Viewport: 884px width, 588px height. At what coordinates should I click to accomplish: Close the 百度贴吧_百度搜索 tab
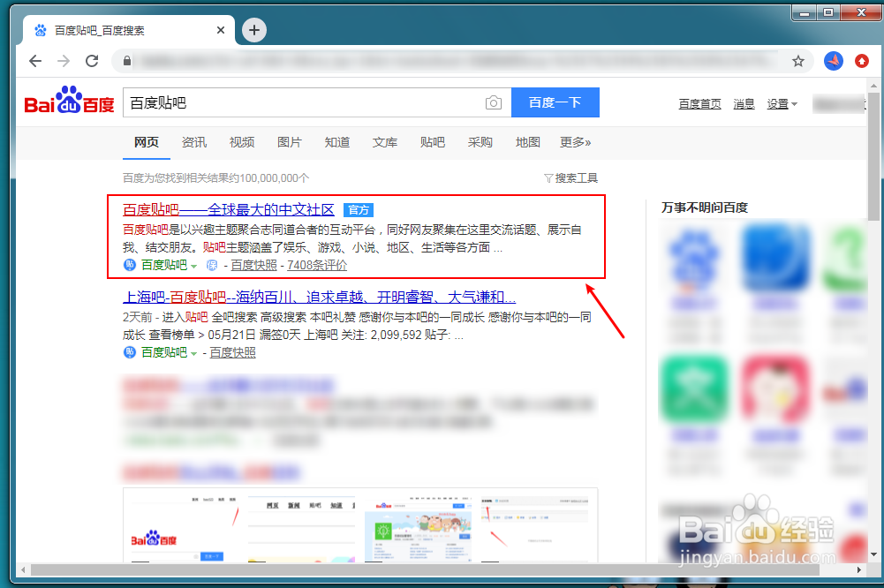[x=221, y=30]
